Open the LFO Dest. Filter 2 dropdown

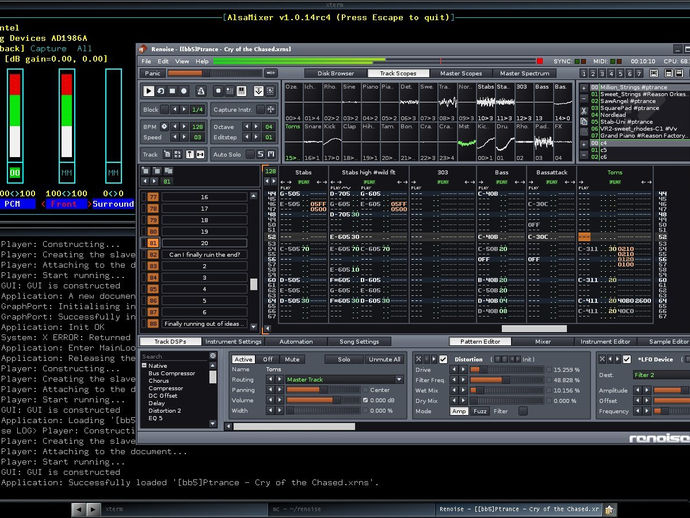[661, 375]
